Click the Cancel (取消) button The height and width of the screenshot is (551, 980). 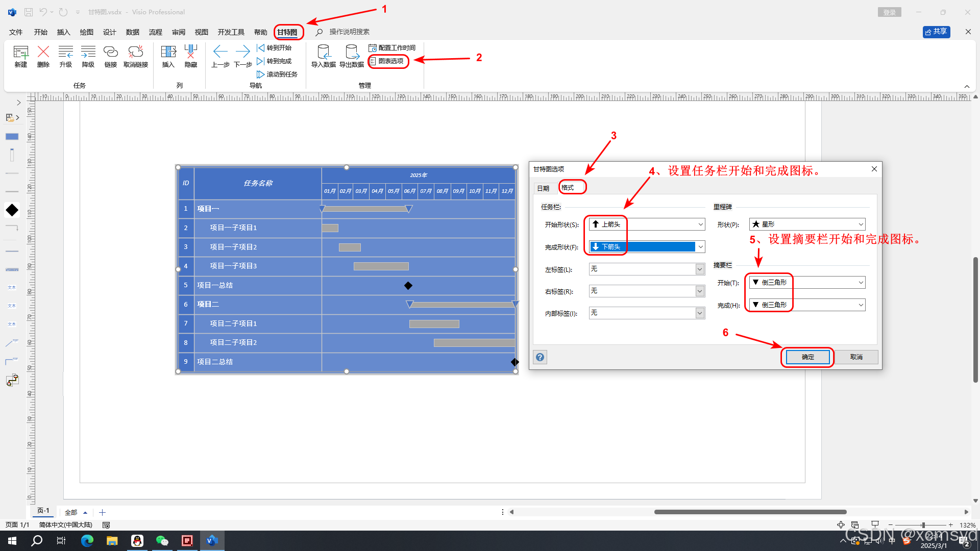coord(856,357)
